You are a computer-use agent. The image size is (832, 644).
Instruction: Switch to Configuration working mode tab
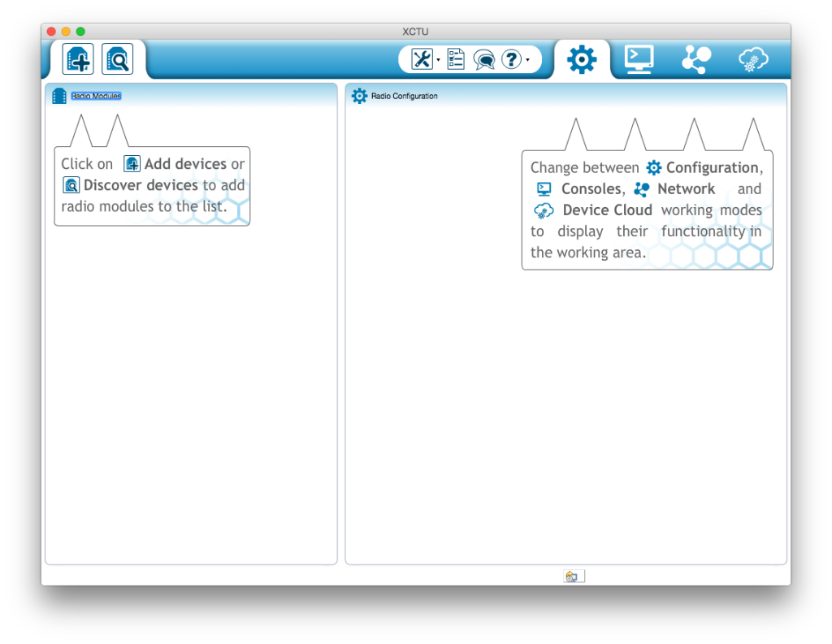click(582, 59)
